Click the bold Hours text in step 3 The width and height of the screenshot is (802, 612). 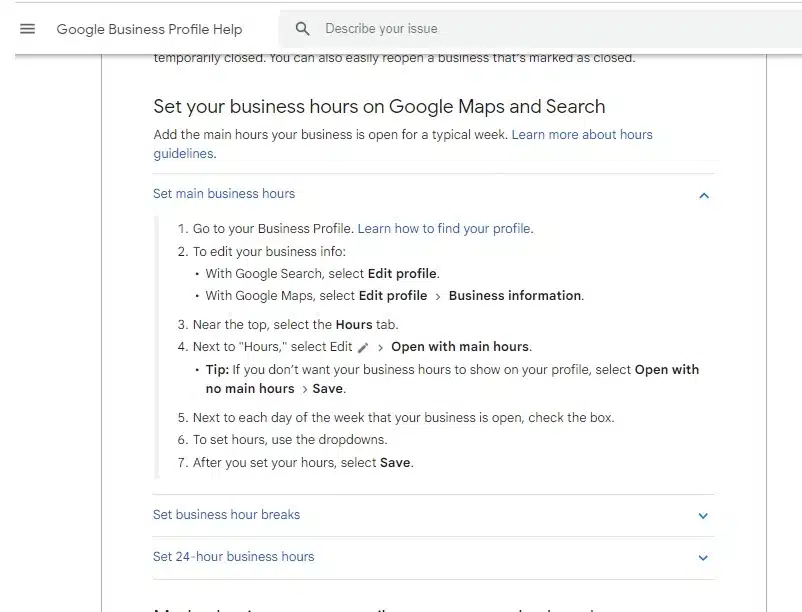click(x=354, y=325)
